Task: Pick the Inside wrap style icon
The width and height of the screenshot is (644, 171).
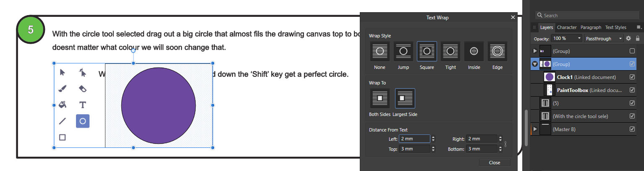Action: tap(474, 51)
